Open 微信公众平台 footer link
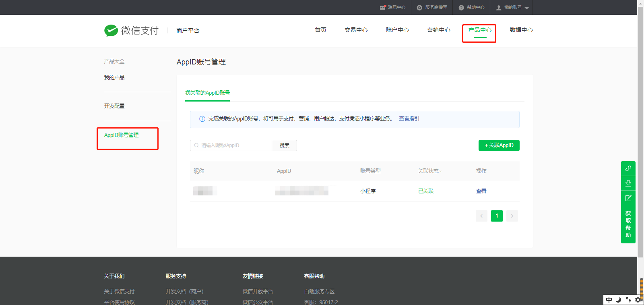Image resolution: width=644 pixels, height=305 pixels. 258,302
